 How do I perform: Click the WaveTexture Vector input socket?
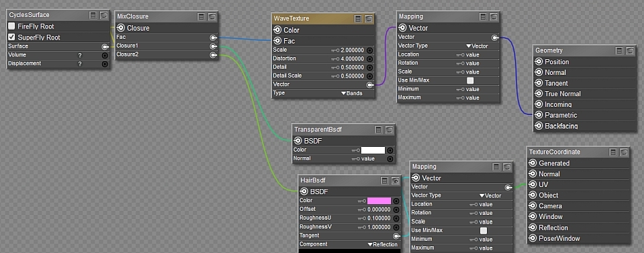[x=370, y=85]
